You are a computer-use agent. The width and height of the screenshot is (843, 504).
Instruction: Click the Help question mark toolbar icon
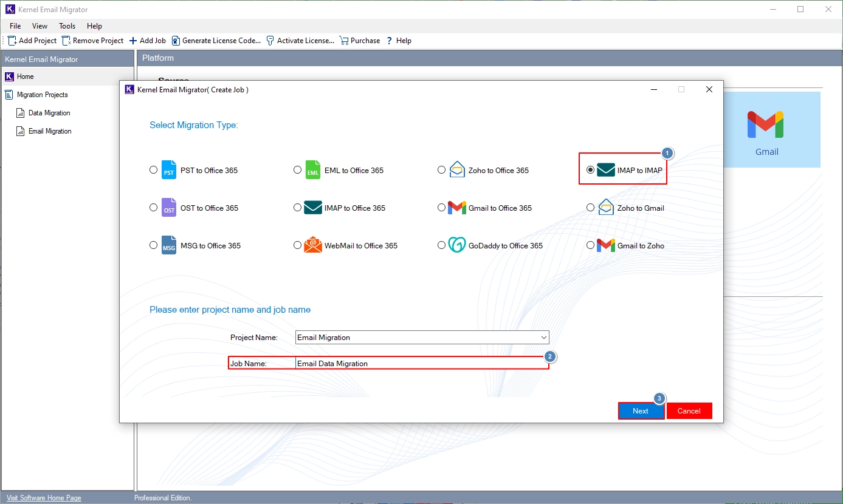tap(389, 41)
